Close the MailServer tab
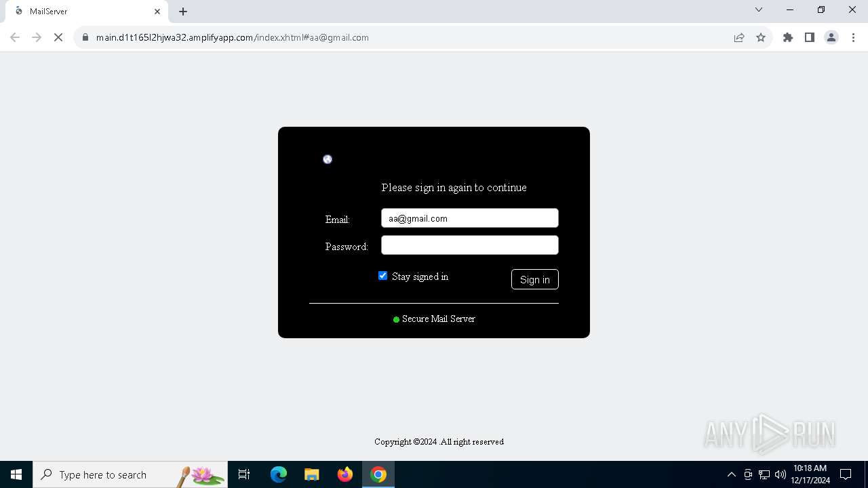This screenshot has width=868, height=488. click(x=157, y=12)
